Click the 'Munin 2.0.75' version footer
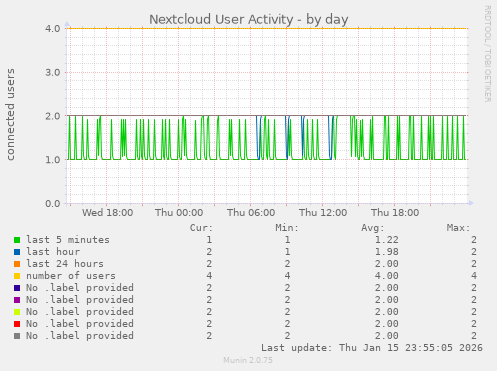This screenshot has height=371, width=497. pos(248,360)
